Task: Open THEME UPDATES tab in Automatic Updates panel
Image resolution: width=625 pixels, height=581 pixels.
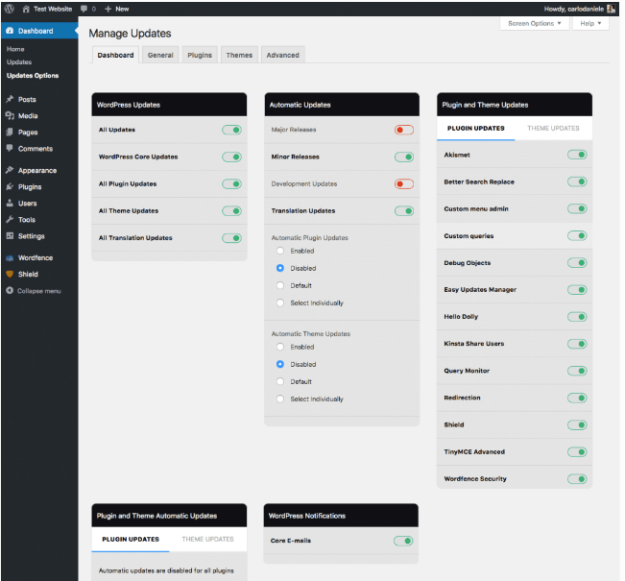Action: (208, 539)
